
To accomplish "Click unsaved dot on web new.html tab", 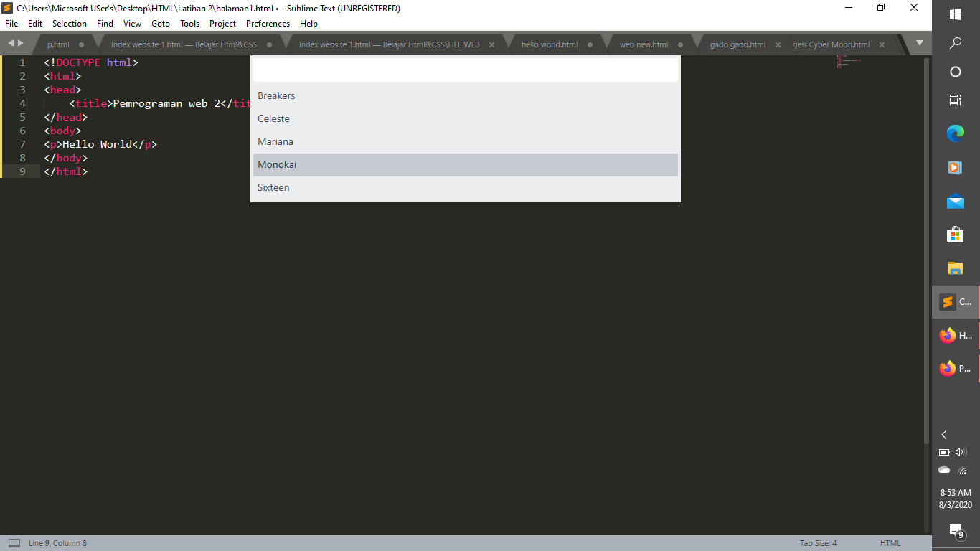I will [680, 44].
